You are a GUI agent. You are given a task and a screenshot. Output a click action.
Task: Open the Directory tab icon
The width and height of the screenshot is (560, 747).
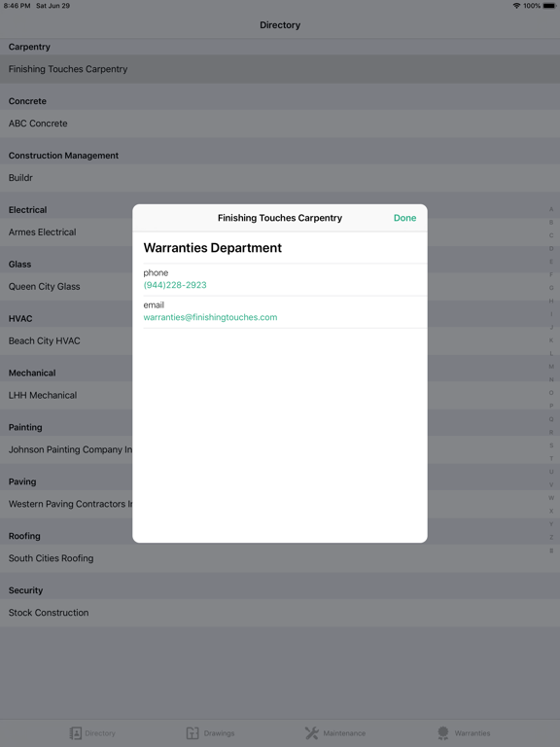75,733
